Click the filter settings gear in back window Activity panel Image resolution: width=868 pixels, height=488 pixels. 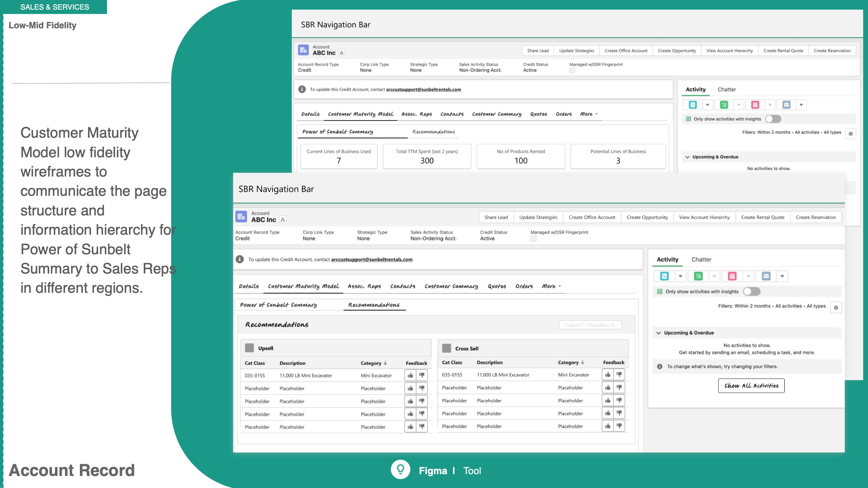click(851, 134)
